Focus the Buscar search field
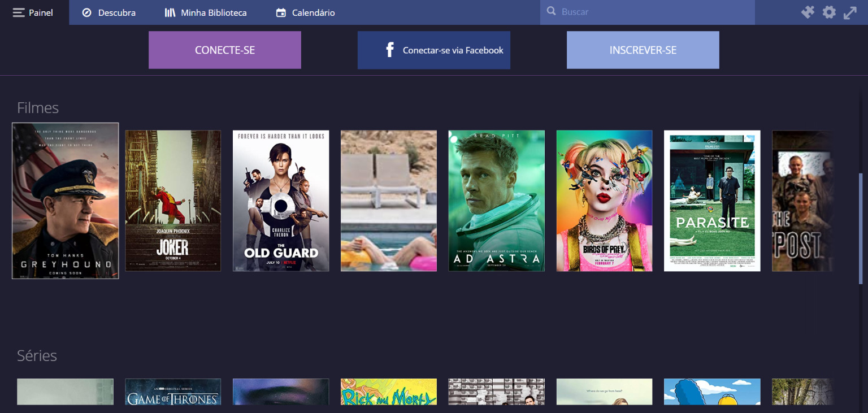Image resolution: width=868 pixels, height=413 pixels. click(x=648, y=12)
